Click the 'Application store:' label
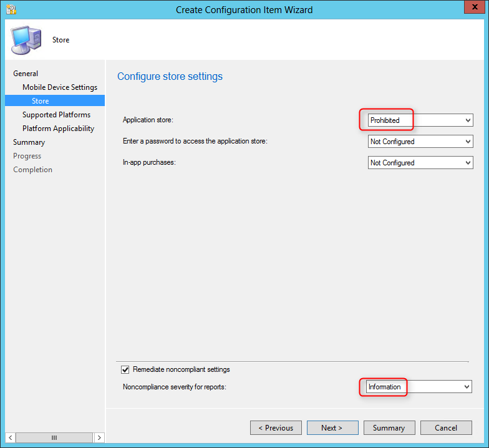 148,120
